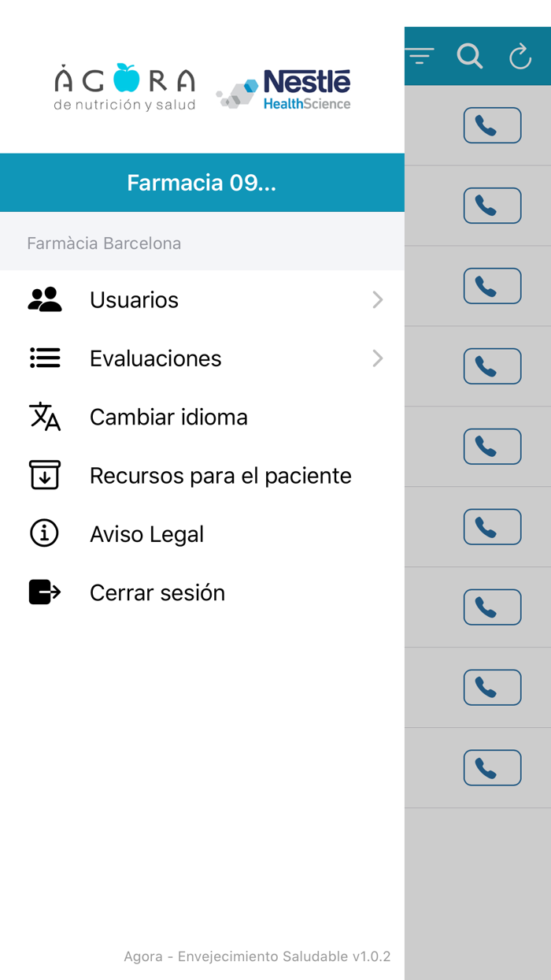Click the Ágora de nutrición y salud logo
The image size is (551, 980).
coord(124,85)
